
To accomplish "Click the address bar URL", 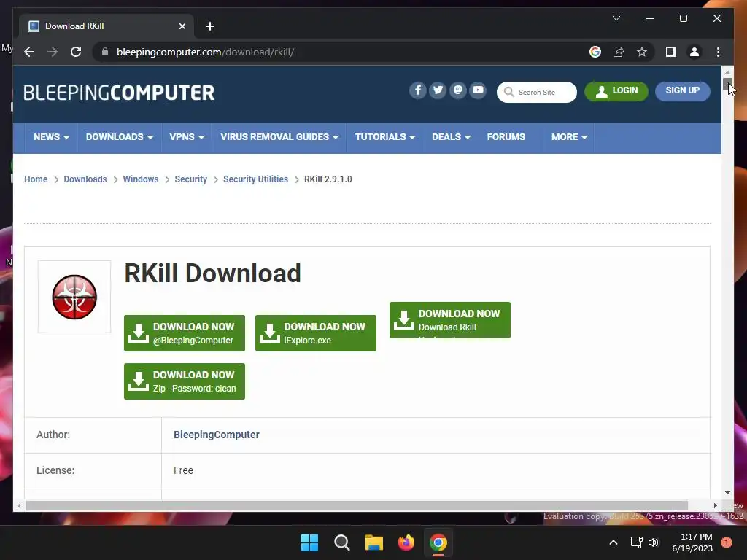I will (x=205, y=52).
